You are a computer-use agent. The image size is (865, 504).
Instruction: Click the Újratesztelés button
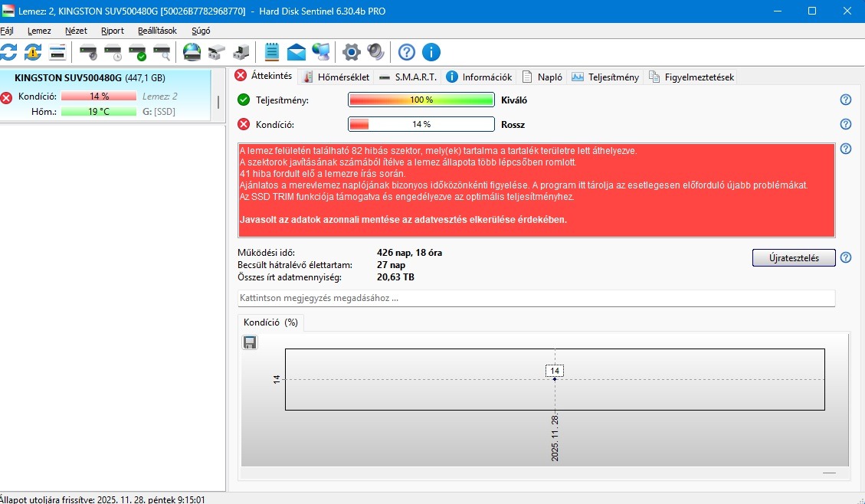coord(794,257)
